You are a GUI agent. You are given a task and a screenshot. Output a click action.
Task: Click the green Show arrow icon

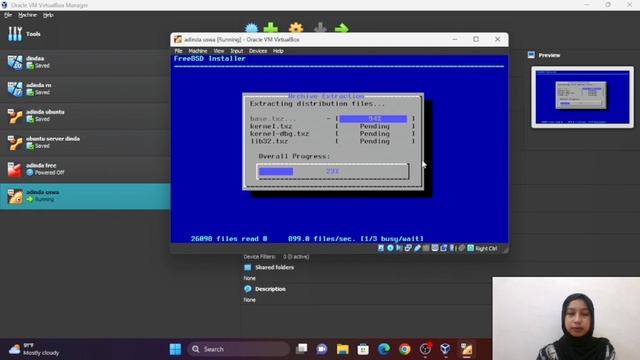[342, 28]
